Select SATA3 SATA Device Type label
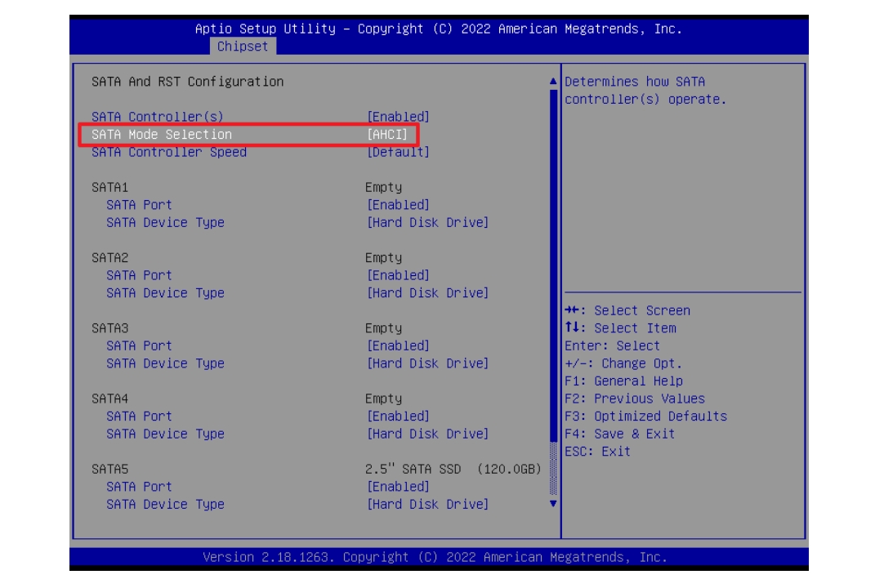 pos(165,363)
